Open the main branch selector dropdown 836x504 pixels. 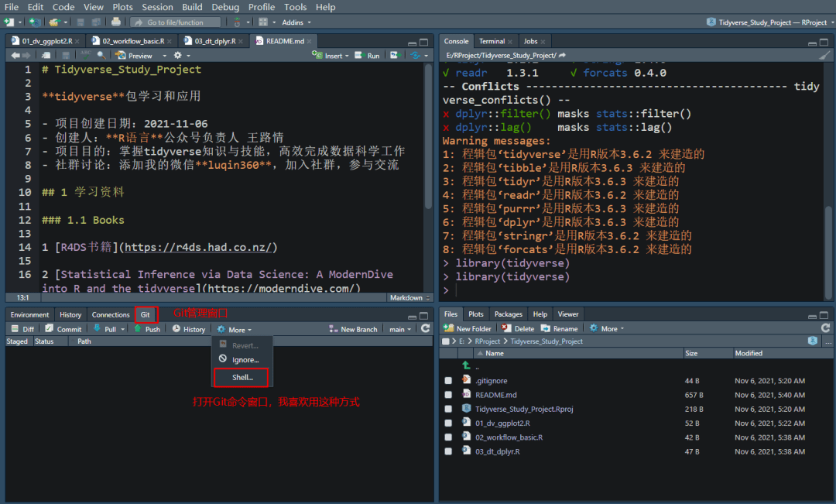(400, 329)
